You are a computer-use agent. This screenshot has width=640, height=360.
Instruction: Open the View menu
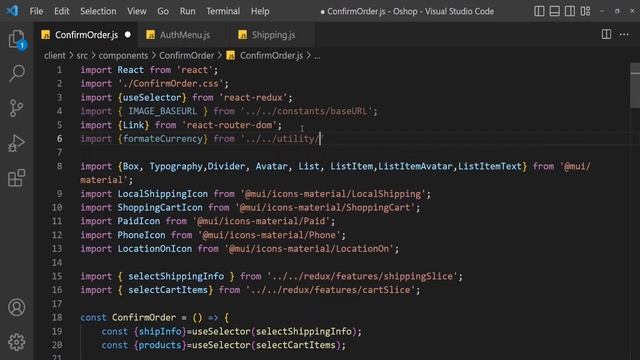[x=137, y=11]
